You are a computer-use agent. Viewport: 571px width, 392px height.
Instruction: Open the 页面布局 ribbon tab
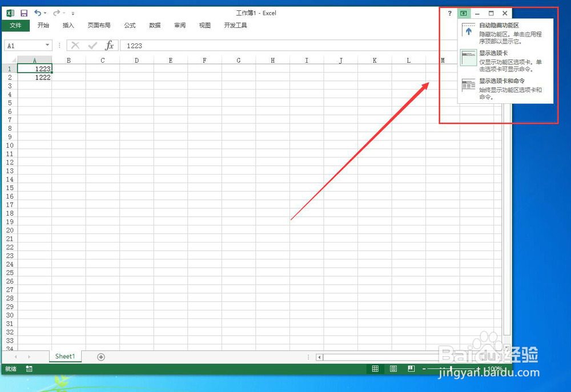[99, 25]
